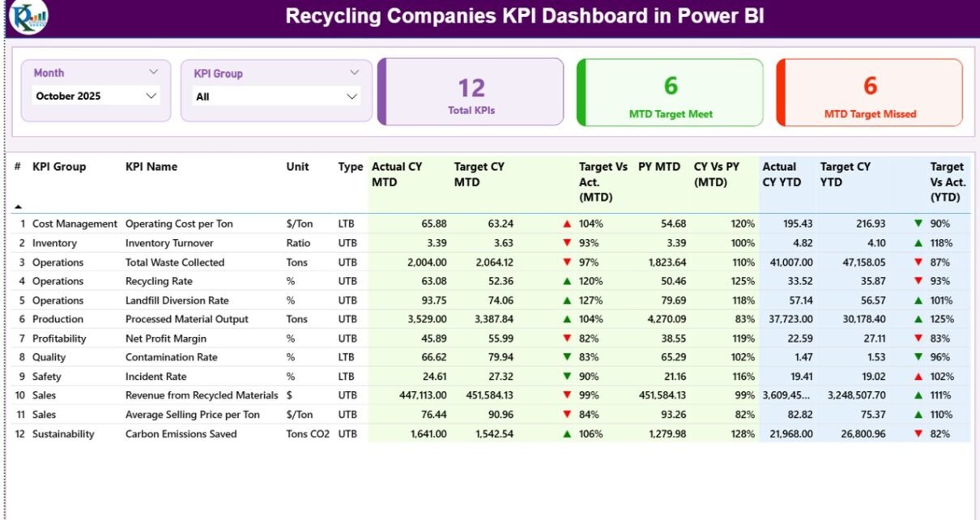Select the Total KPIs card

pos(471,92)
